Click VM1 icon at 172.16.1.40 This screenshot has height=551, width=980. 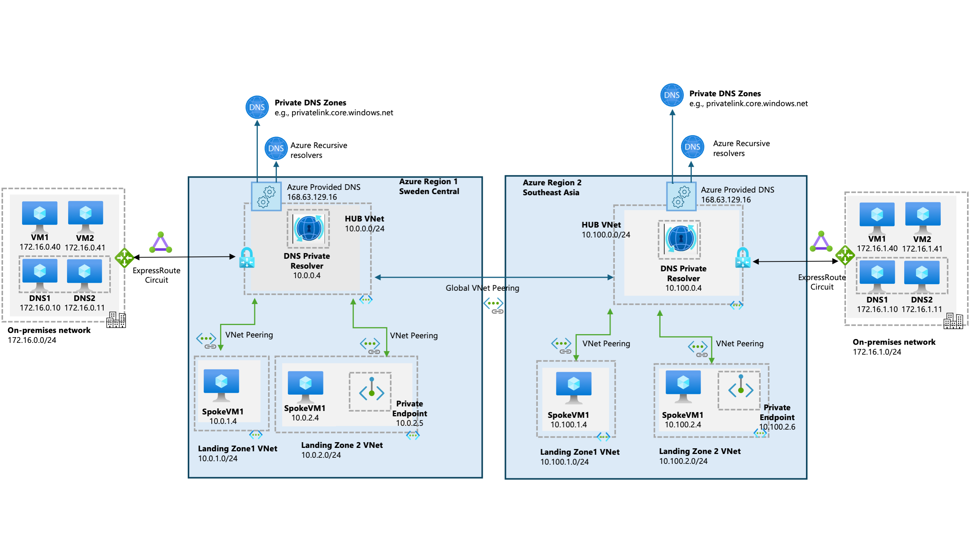coord(877,218)
